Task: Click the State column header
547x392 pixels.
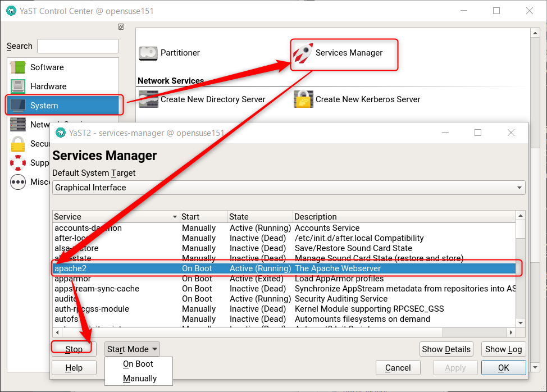Action: coord(260,217)
